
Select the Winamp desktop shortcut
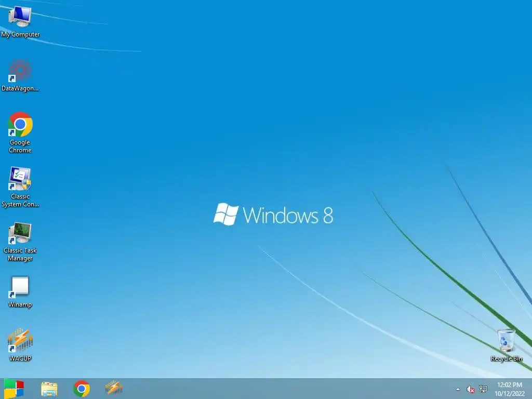20,292
